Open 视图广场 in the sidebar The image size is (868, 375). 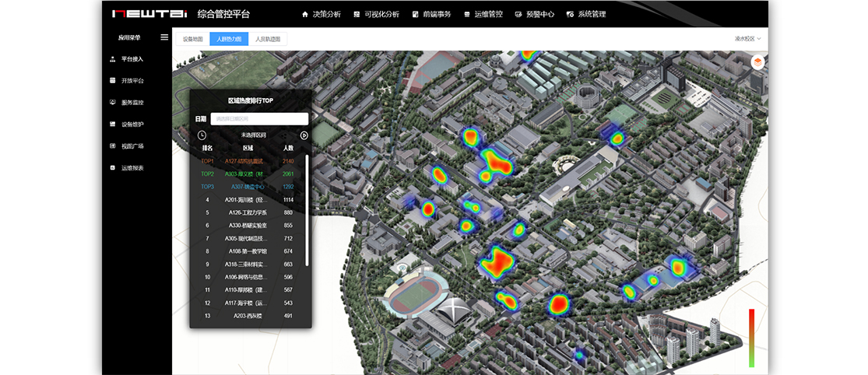132,146
